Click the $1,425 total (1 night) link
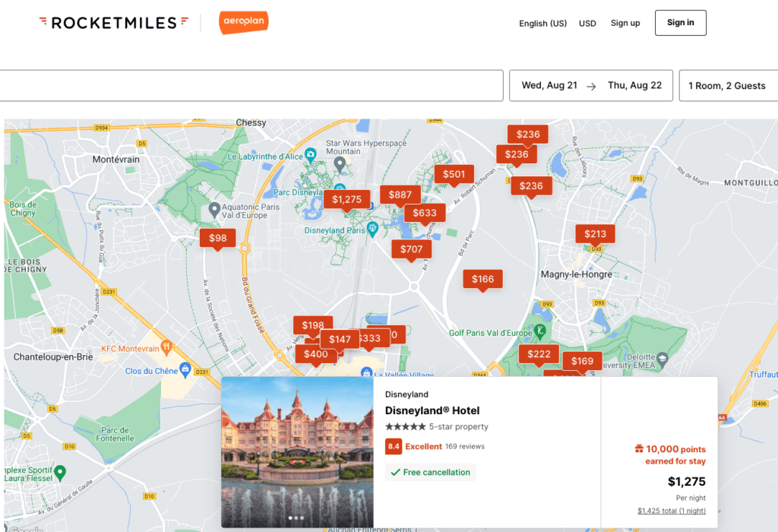778x532 pixels. point(672,511)
